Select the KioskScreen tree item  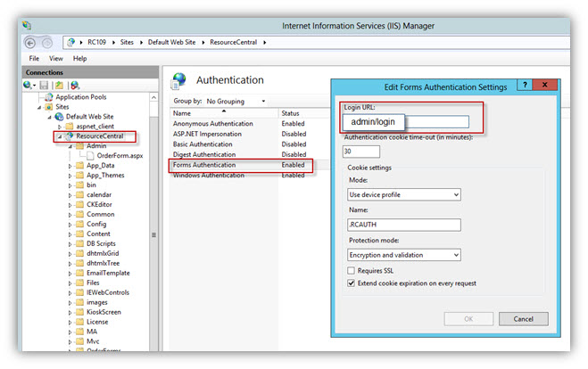point(104,312)
